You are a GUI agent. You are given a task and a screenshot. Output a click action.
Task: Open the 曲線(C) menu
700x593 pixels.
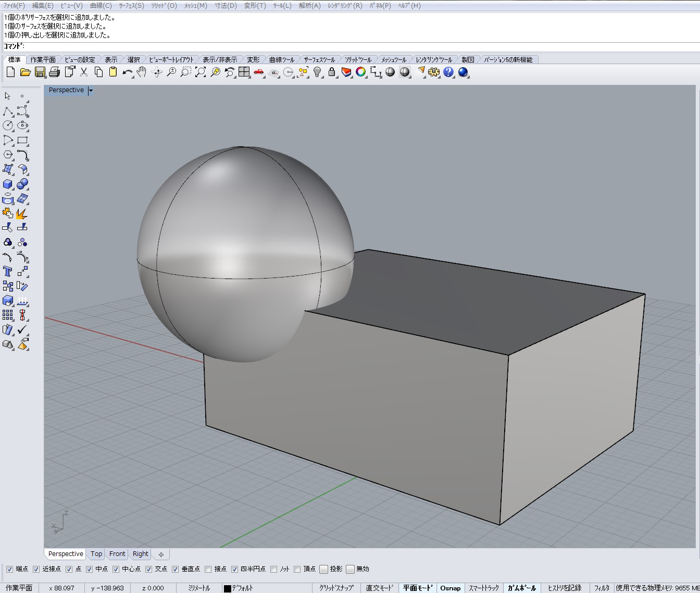coord(101,6)
